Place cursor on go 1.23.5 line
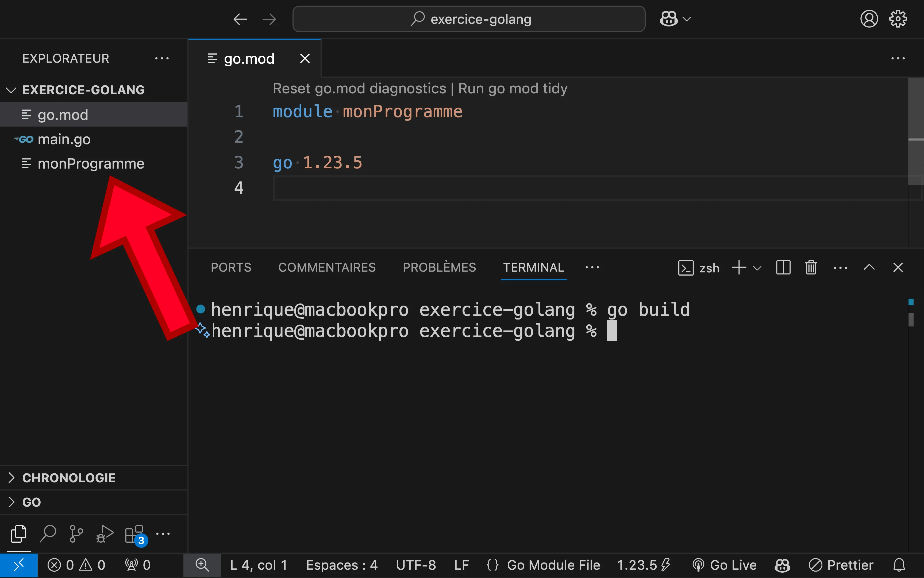The image size is (924, 578). coord(317,162)
